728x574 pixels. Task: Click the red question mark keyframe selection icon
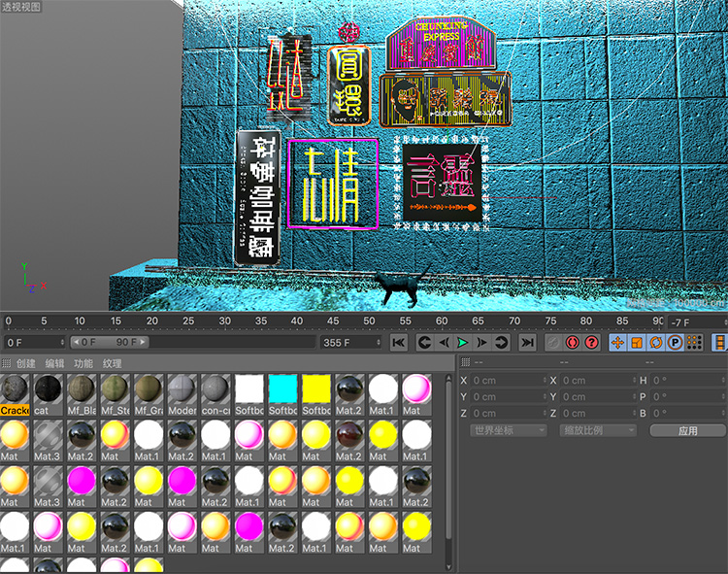591,343
